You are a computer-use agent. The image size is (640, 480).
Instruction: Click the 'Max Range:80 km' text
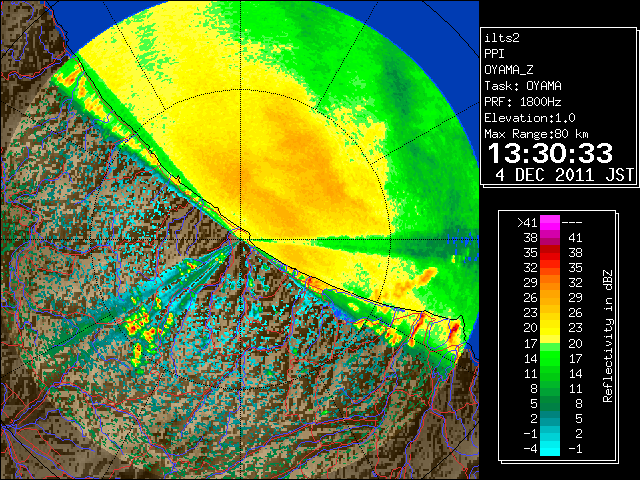(x=537, y=134)
